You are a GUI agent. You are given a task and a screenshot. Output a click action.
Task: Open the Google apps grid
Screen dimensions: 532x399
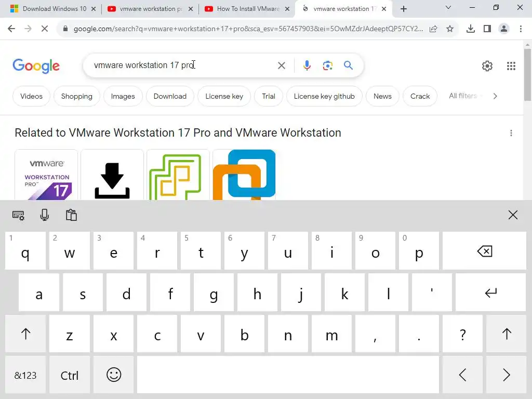tap(511, 66)
